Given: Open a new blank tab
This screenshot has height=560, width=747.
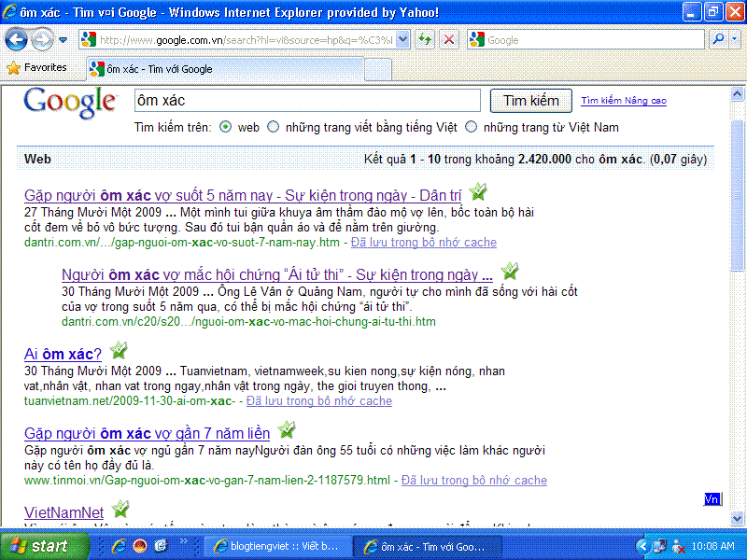Looking at the screenshot, I should pos(379,69).
